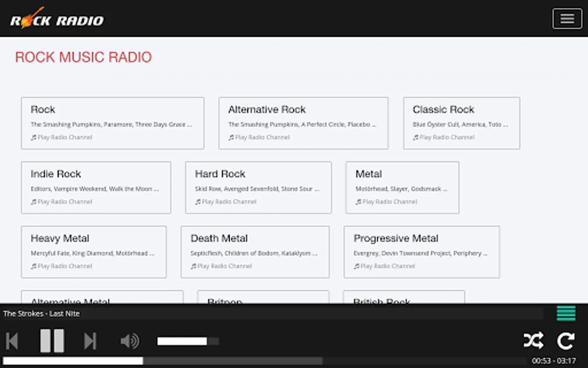Image resolution: width=588 pixels, height=368 pixels.
Task: Click Play Radio Channel under Rock
Action: pos(62,137)
